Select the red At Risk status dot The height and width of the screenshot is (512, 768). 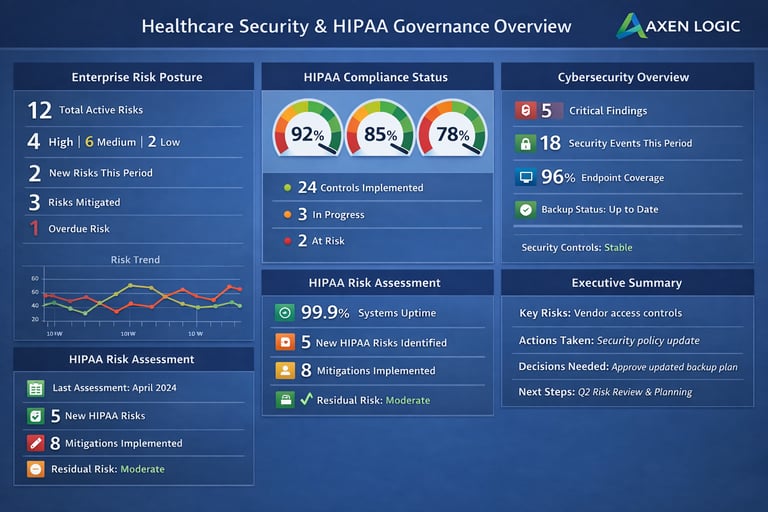(x=288, y=241)
